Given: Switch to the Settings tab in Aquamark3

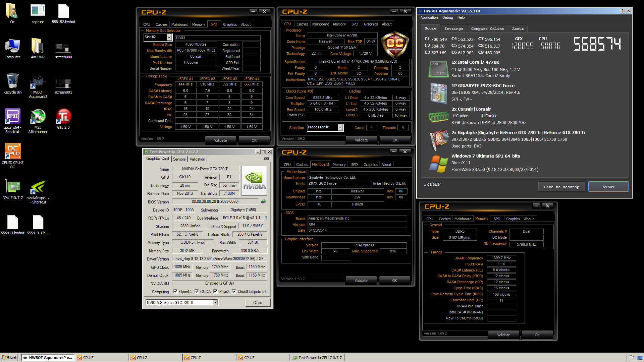Looking at the screenshot, I should 453,29.
